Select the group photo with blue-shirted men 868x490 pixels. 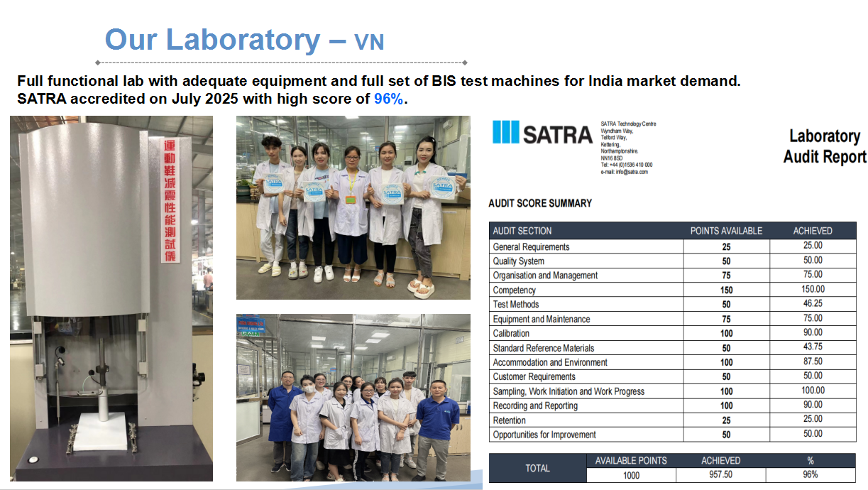(x=353, y=397)
